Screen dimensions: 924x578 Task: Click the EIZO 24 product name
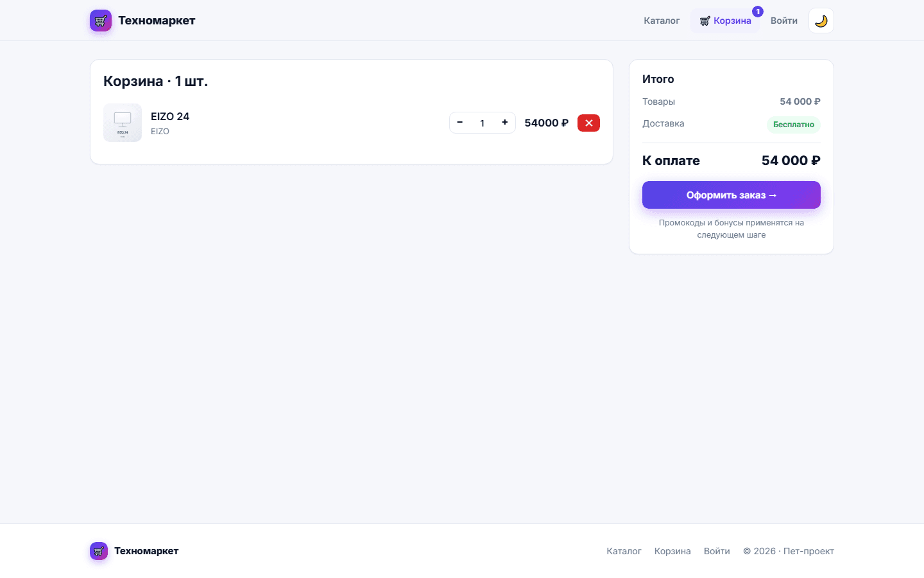point(170,116)
